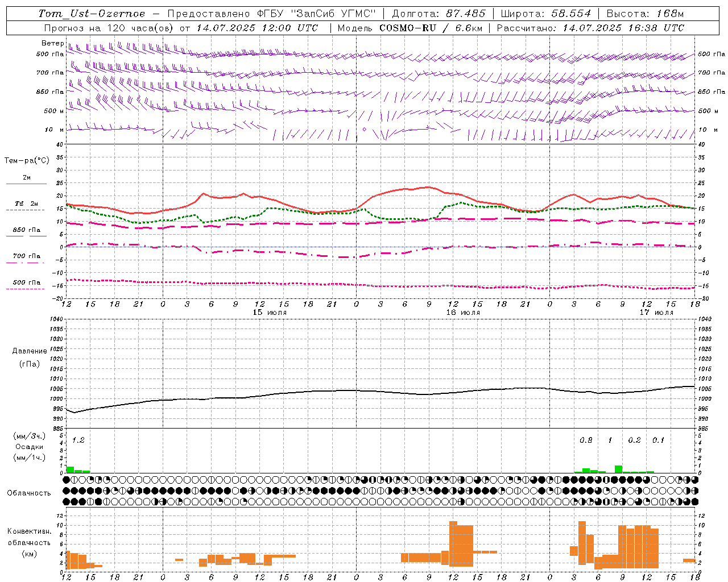
Task: Click the computed time 14.07.2025 16:38 UTC
Action: 623,28
